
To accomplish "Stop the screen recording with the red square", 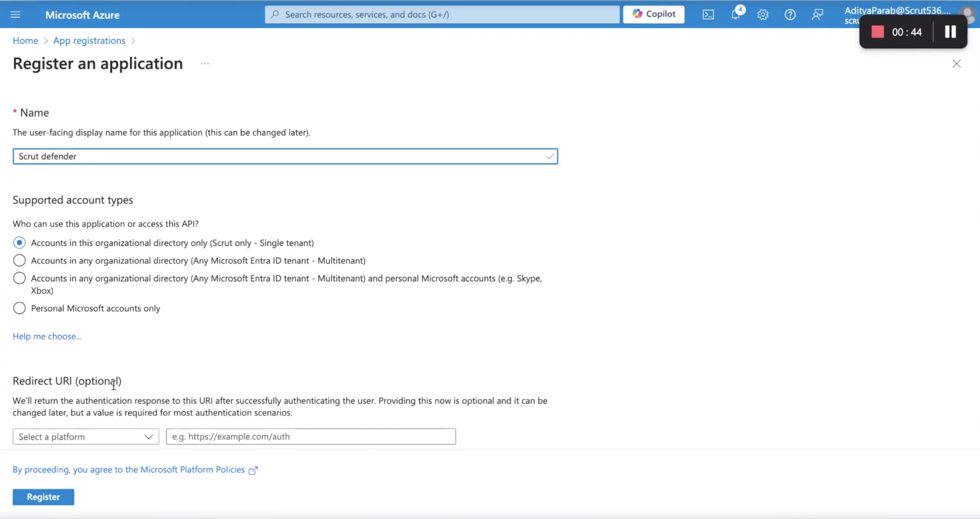I will (x=878, y=32).
